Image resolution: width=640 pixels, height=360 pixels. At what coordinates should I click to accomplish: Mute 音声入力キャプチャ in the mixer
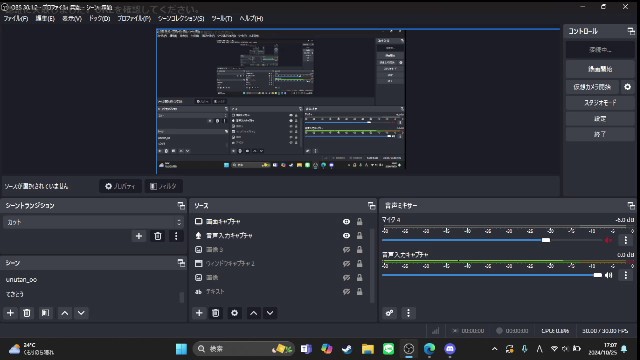click(609, 276)
